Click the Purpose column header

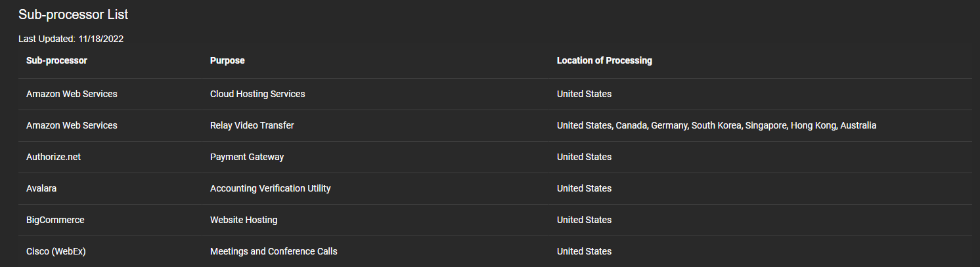coord(227,60)
